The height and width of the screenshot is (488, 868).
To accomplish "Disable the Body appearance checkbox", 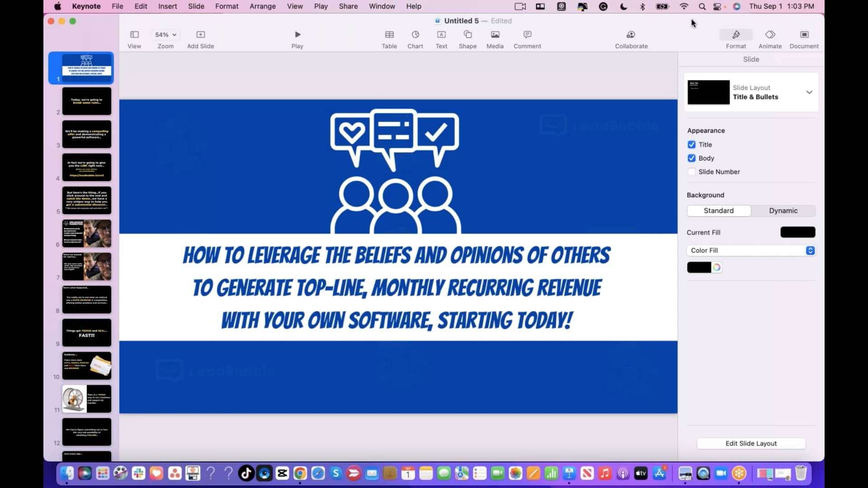I will point(692,158).
